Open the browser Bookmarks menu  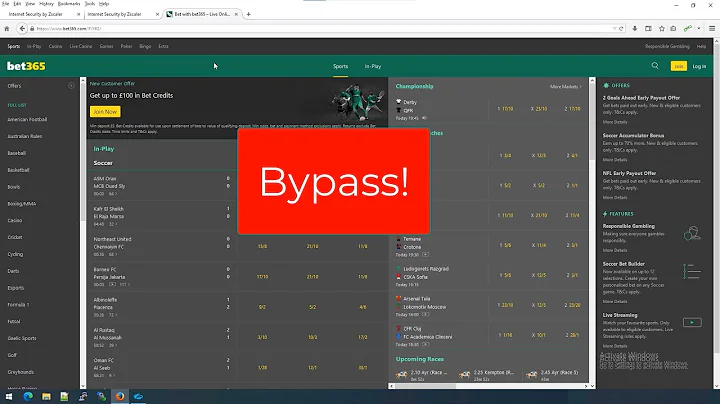coord(69,4)
